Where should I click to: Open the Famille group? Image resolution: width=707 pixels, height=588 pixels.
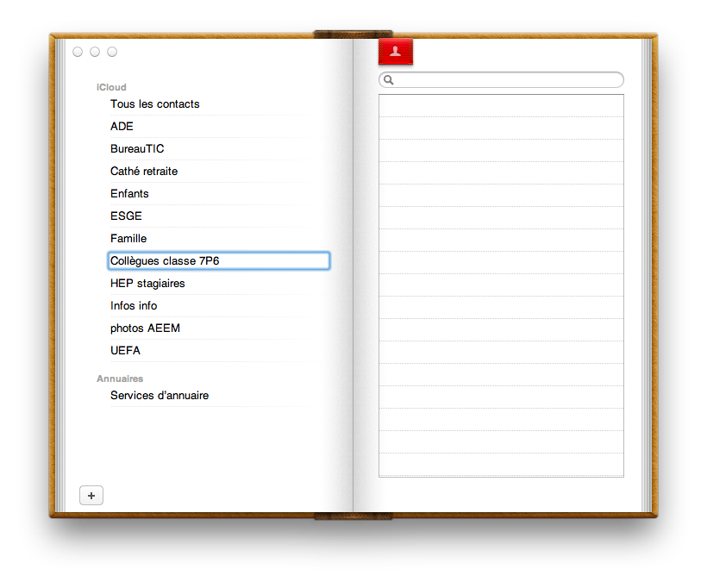coord(128,239)
